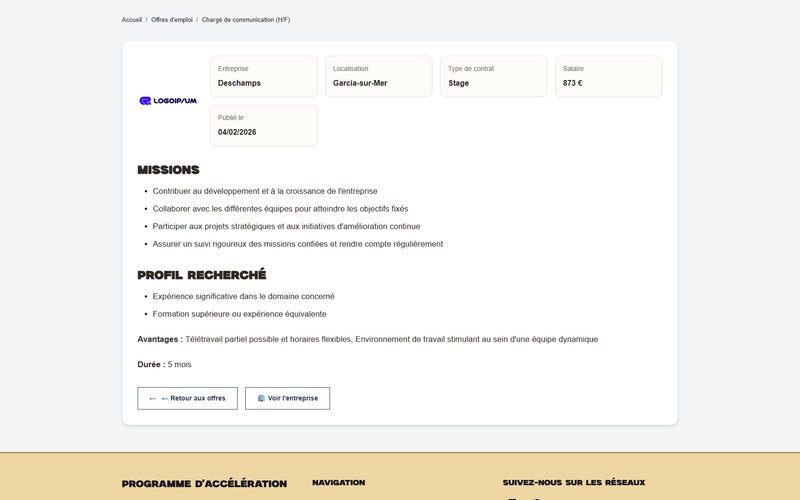This screenshot has width=800, height=500.
Task: Click the Logoipsum company logo
Action: point(168,101)
